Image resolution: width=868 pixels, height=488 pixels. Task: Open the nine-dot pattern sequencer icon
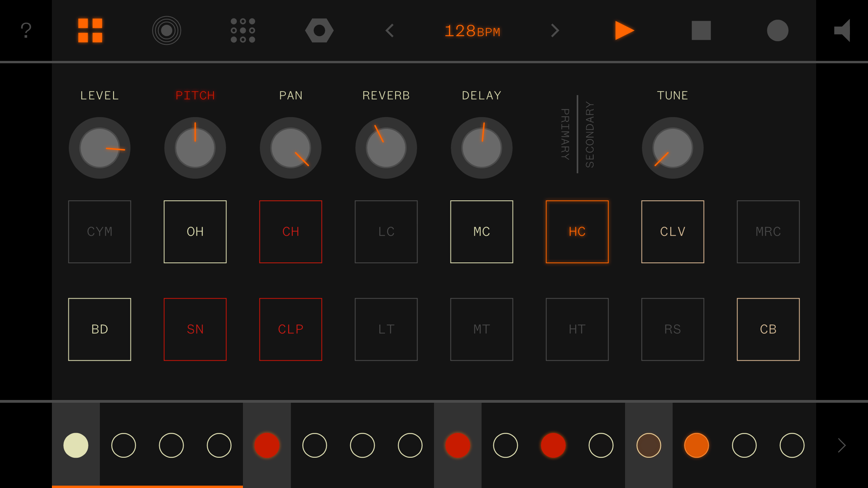pyautogui.click(x=243, y=30)
